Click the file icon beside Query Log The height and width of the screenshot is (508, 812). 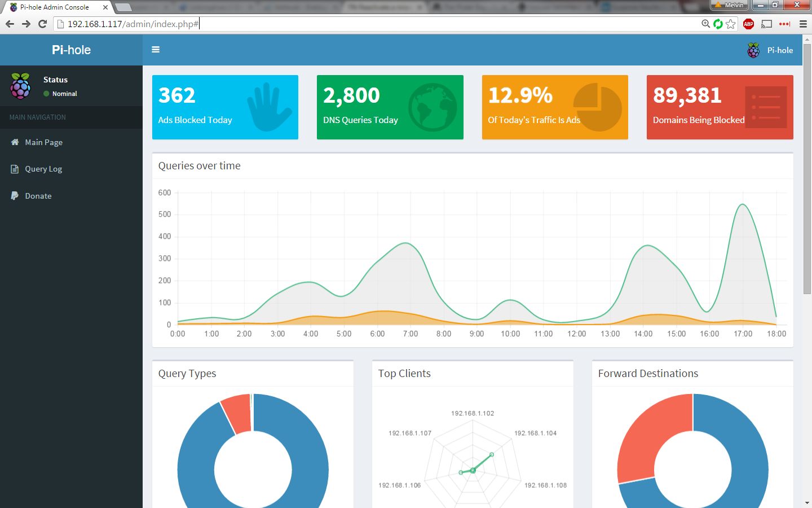click(x=15, y=169)
